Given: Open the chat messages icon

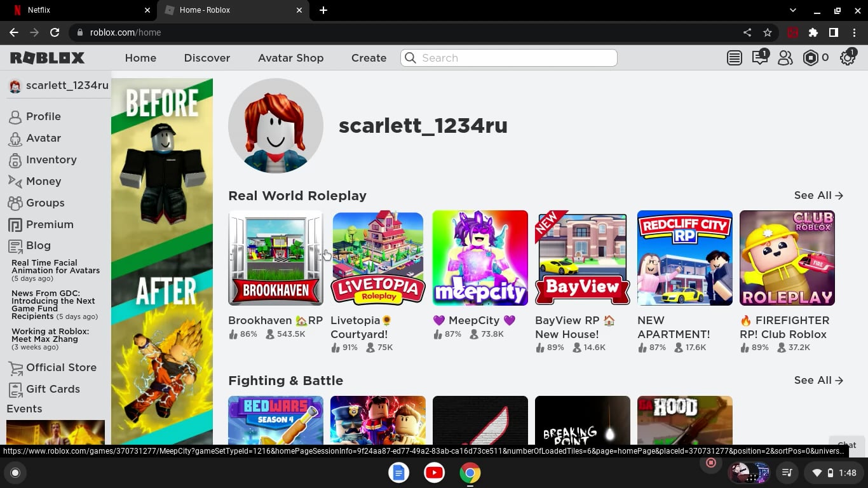Looking at the screenshot, I should coord(760,57).
